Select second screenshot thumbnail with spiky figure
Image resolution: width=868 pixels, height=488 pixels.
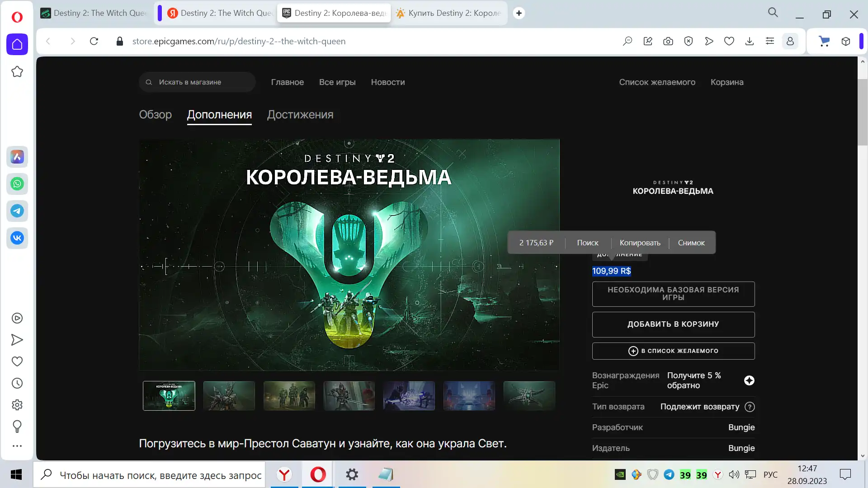(229, 396)
